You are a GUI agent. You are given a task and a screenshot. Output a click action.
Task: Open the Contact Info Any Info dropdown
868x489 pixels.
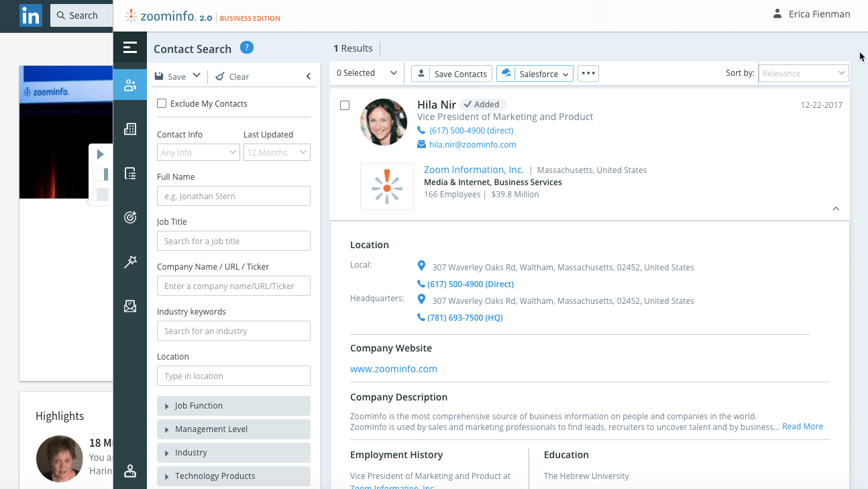click(198, 153)
